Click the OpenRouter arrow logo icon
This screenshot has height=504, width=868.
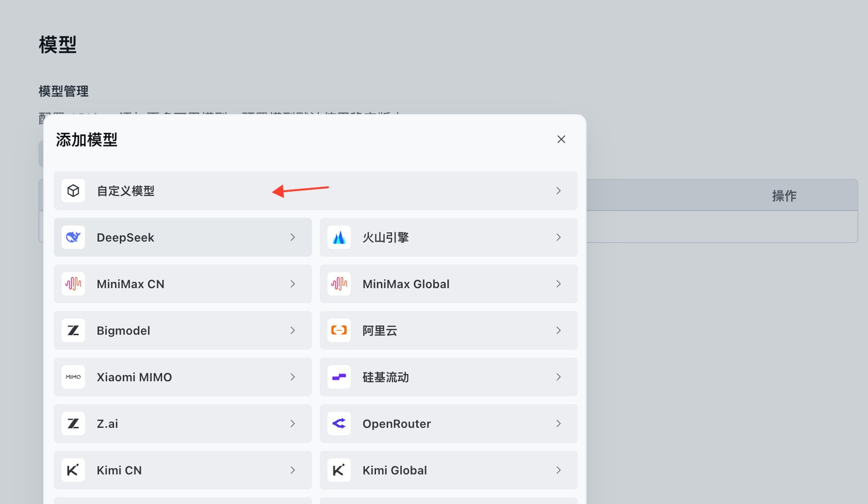339,423
